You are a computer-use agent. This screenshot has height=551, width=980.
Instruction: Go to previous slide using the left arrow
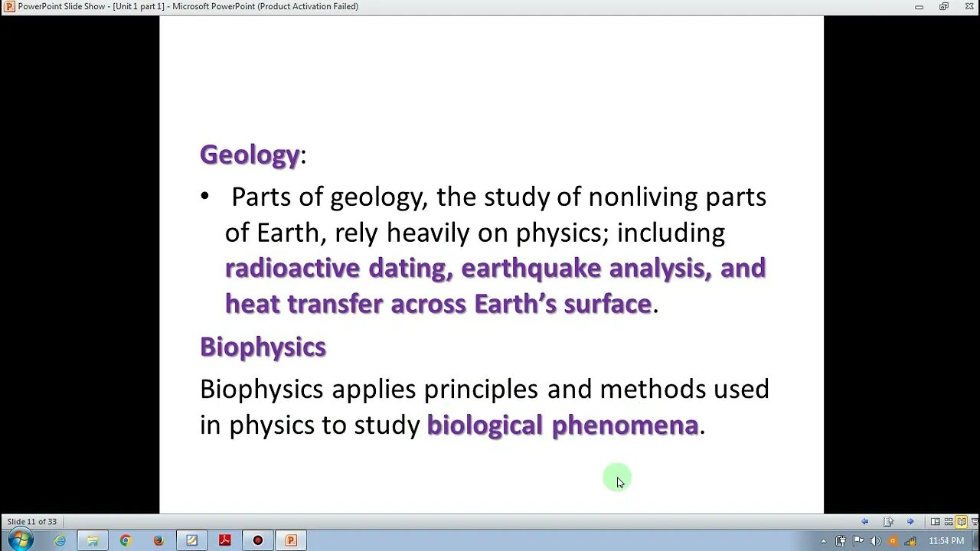pyautogui.click(x=864, y=521)
